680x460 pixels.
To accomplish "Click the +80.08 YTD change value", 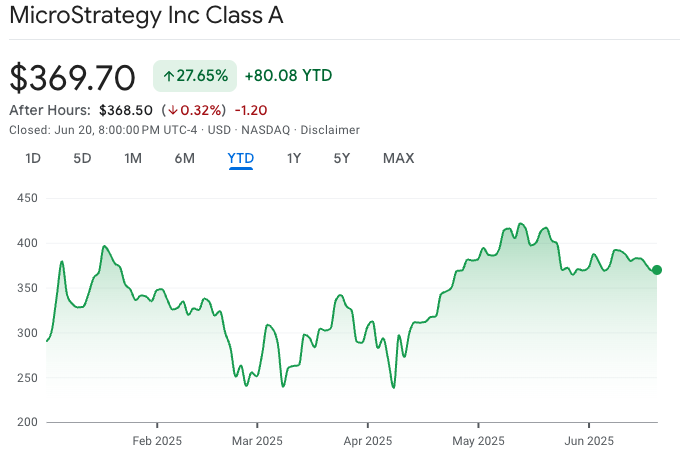I will tap(288, 76).
